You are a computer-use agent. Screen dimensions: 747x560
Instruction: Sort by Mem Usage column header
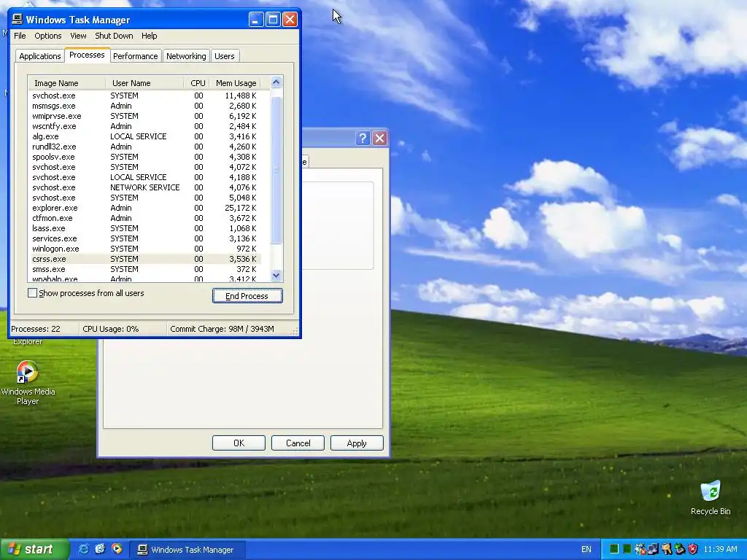(236, 83)
